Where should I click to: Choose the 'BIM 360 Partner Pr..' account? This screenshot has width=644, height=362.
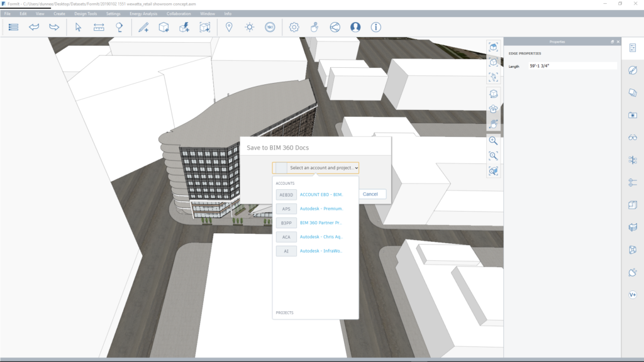(321, 222)
